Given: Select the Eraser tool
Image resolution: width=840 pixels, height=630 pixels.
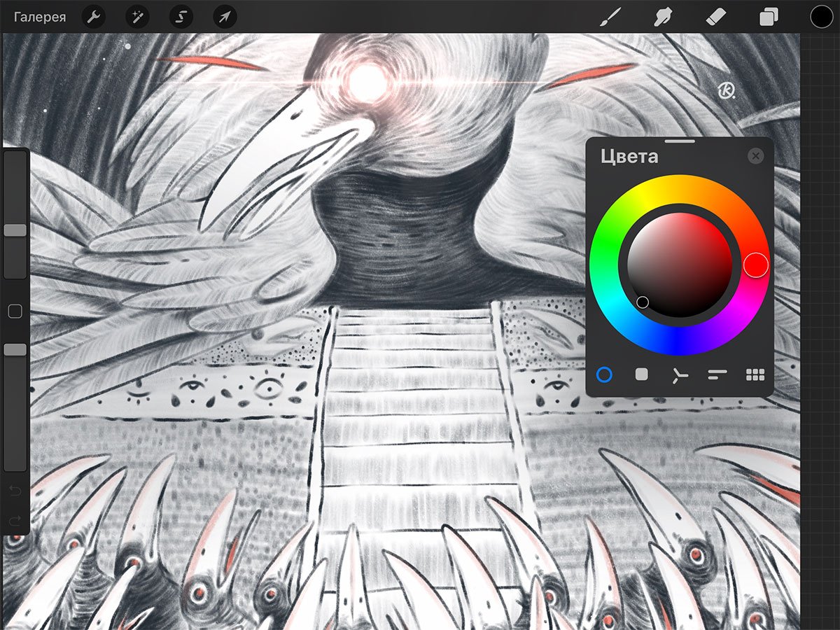Looking at the screenshot, I should pos(716,17).
